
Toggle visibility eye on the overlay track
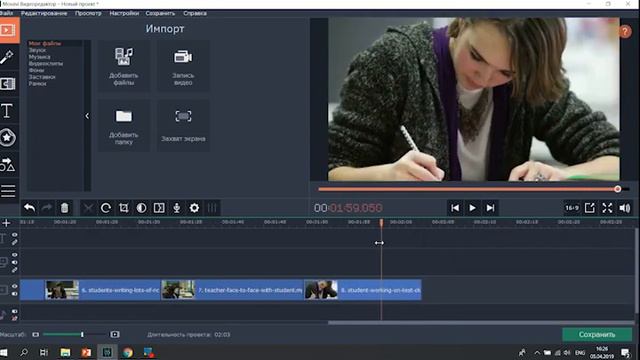15,255
